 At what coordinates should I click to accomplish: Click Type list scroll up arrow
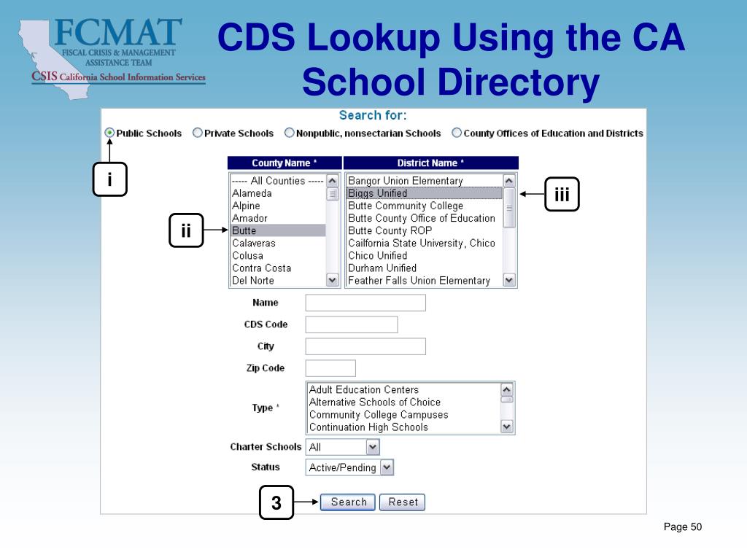(x=507, y=389)
